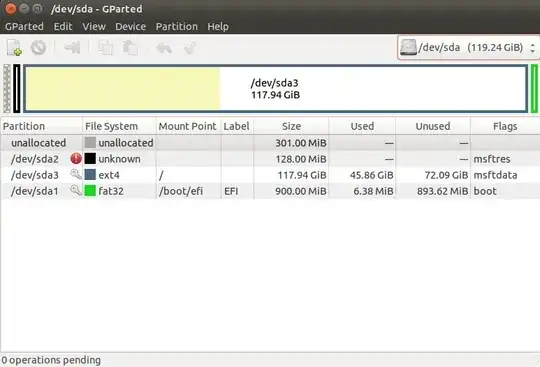Viewport: 540px width, 367px height.
Task: Click the Copy partition toolbar icon
Action: pos(105,48)
